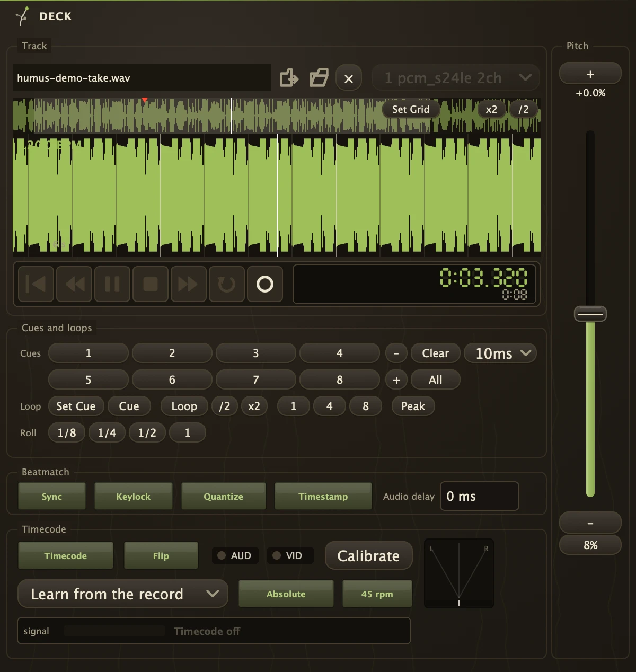Trigger cue 3
The image size is (636, 672).
[256, 353]
